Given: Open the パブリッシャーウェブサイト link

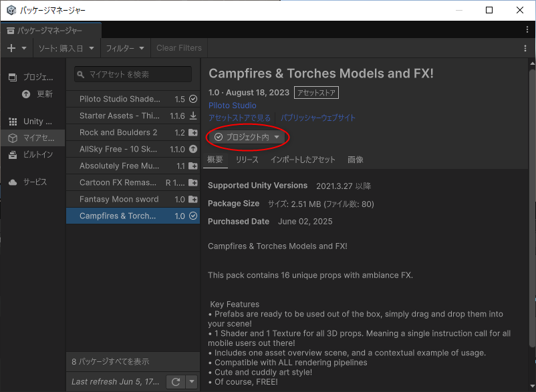Looking at the screenshot, I should pyautogui.click(x=318, y=118).
